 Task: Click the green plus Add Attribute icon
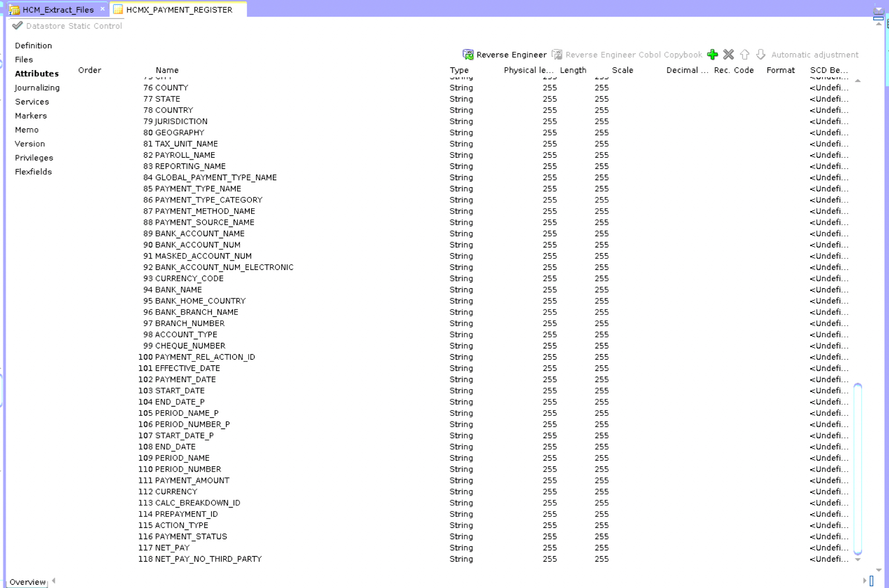click(712, 55)
